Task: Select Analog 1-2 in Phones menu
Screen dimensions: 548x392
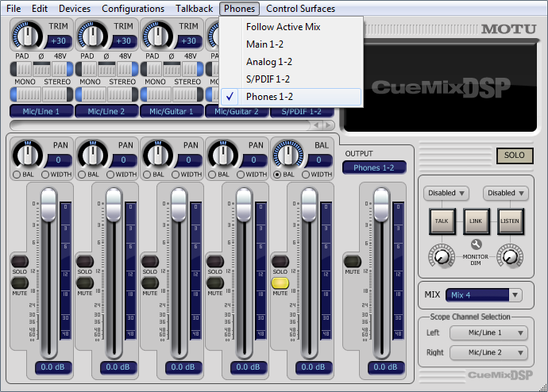Action: pos(291,62)
